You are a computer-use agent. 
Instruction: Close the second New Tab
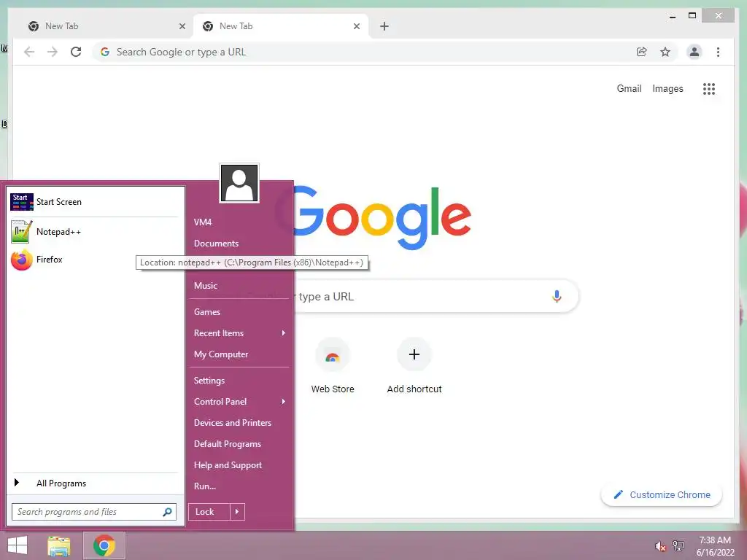[x=356, y=26]
